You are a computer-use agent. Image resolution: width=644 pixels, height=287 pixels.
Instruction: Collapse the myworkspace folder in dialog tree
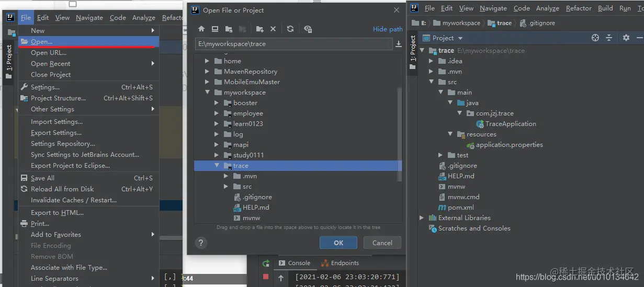pos(208,92)
